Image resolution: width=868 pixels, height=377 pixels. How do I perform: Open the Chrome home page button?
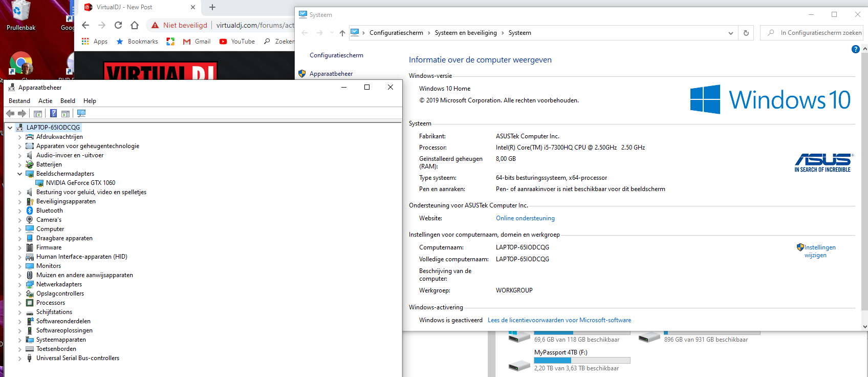tap(135, 25)
